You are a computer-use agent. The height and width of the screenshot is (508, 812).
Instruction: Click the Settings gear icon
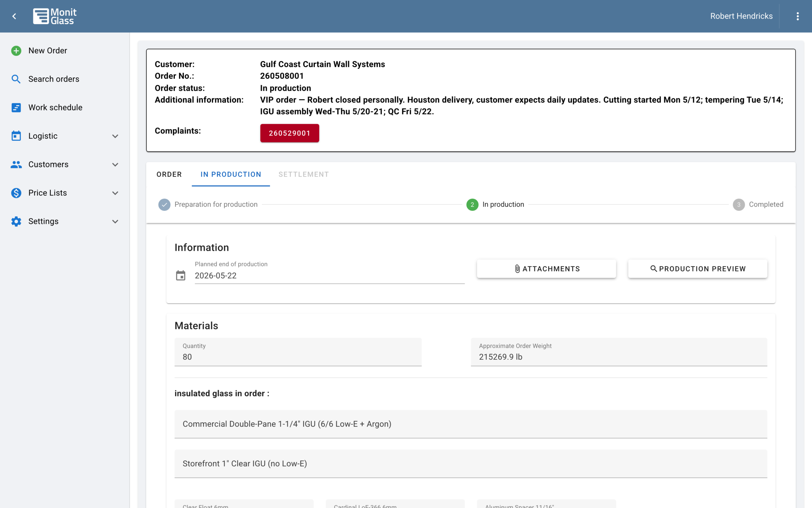pyautogui.click(x=16, y=221)
